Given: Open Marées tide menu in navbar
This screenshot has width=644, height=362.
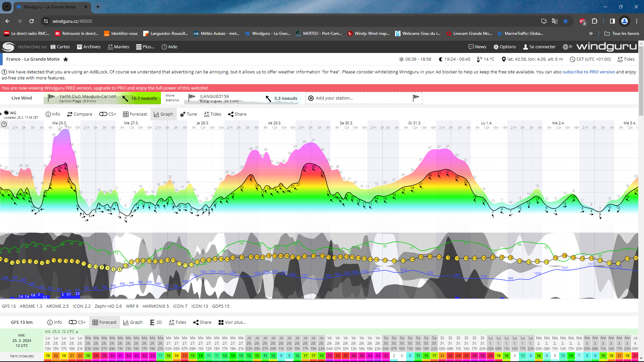Looking at the screenshot, I should 118,47.
